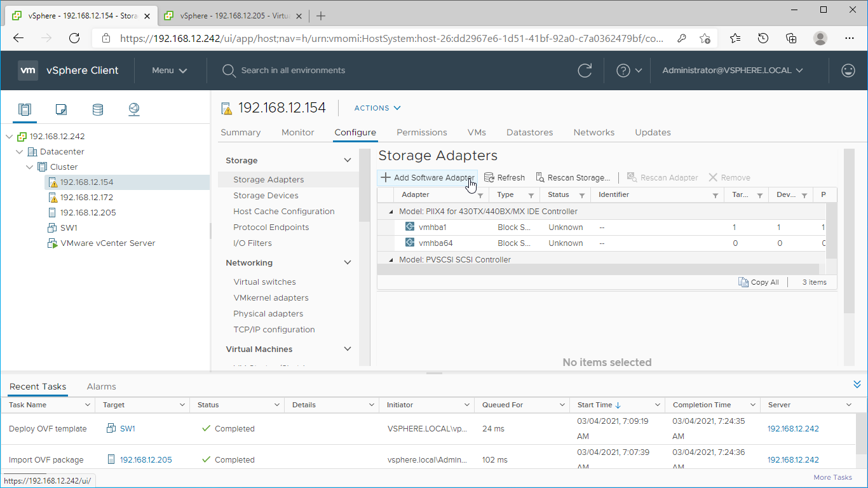This screenshot has height=488, width=868.
Task: Switch to the Monitor tab
Action: (298, 133)
